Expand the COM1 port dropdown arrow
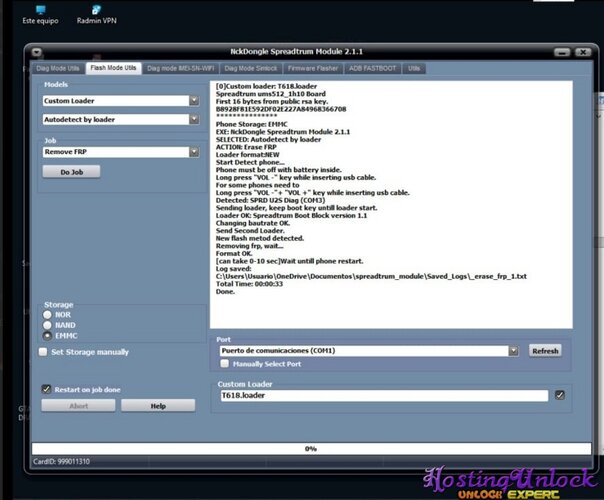The height and width of the screenshot is (500, 604). 513,351
